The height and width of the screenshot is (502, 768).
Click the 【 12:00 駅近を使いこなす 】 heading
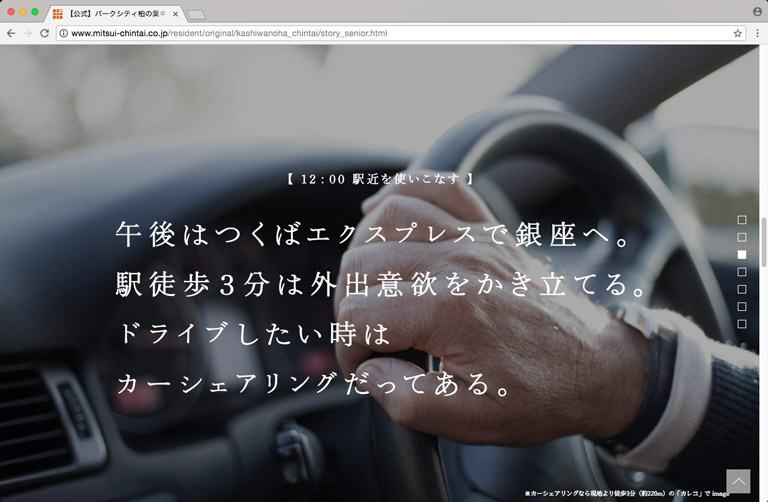(380, 179)
